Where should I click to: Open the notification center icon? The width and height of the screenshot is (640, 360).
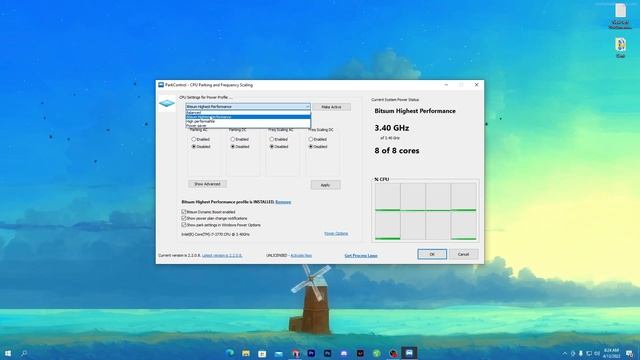tap(630, 353)
